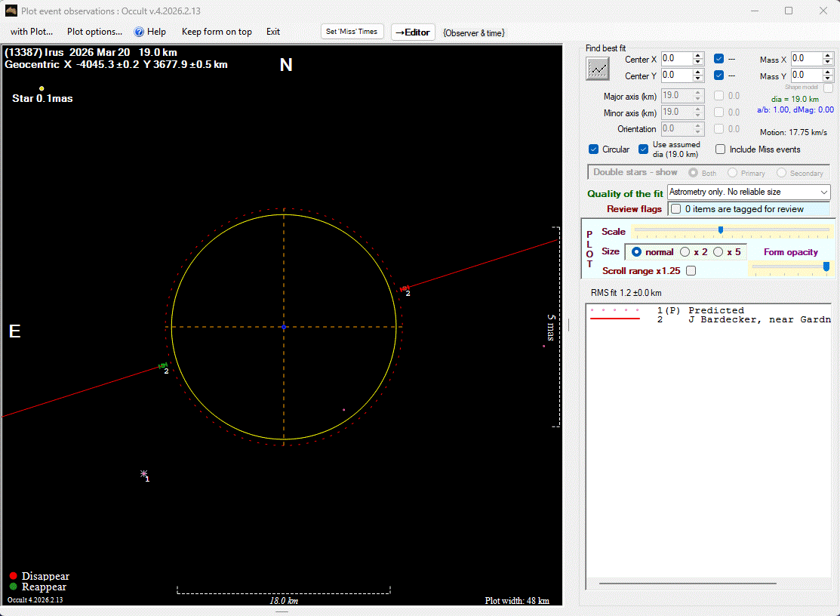Open the Plot options menu
Image resolution: width=840 pixels, height=616 pixels.
94,32
